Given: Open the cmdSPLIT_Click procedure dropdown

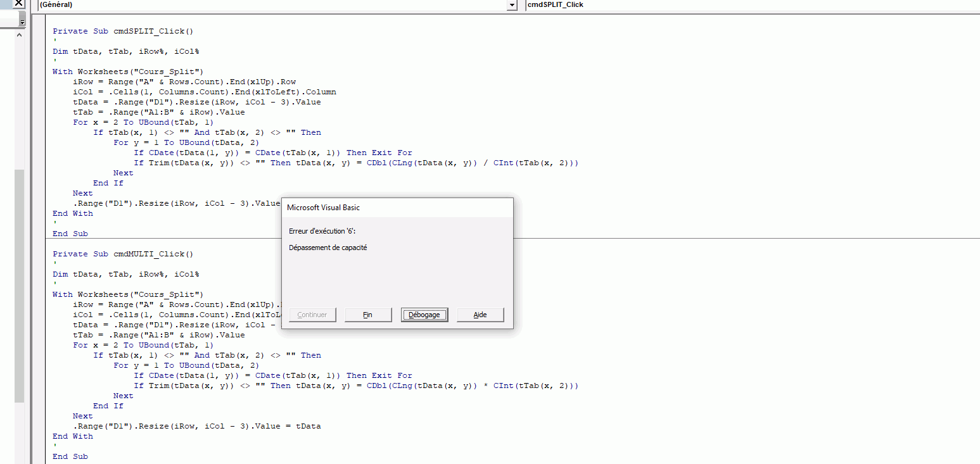Looking at the screenshot, I should [x=752, y=5].
